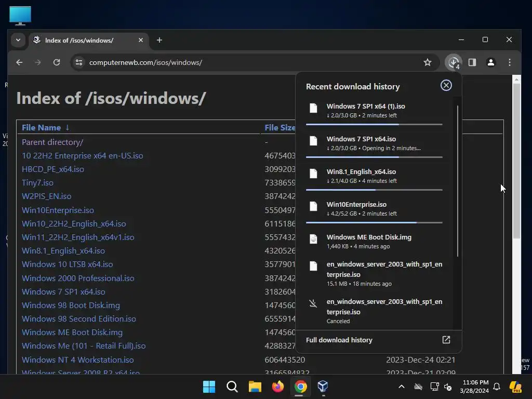The width and height of the screenshot is (532, 399).
Task: Click Windows ME Boot Disk.img link in file list
Action: click(72, 332)
